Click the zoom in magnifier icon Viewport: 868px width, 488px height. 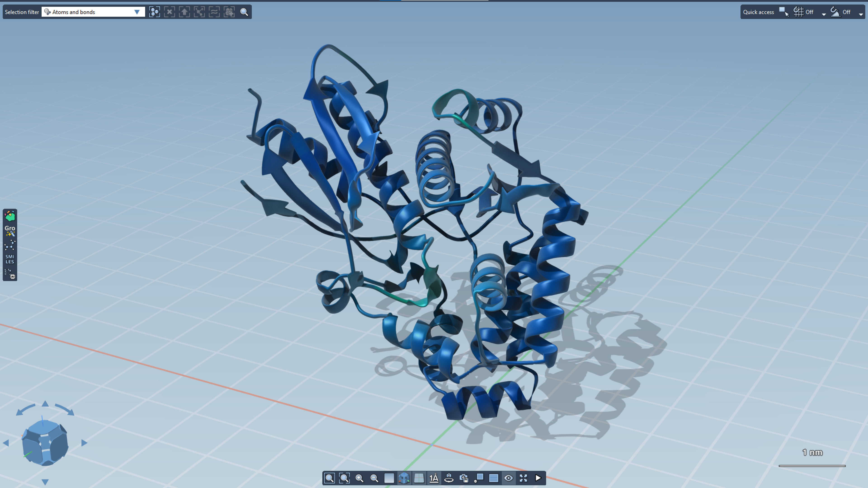359,478
